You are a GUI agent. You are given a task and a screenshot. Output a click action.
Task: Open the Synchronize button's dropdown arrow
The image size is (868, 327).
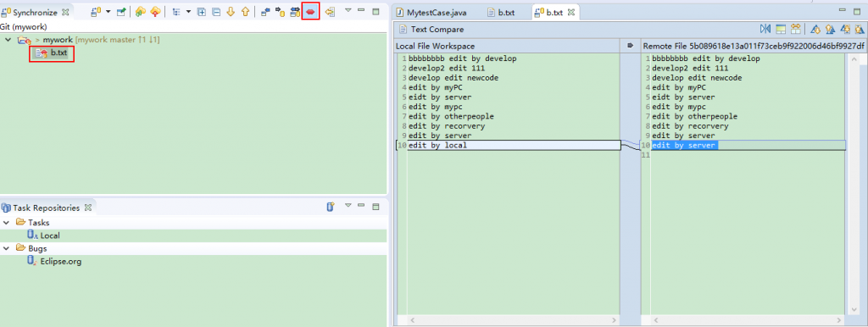108,12
